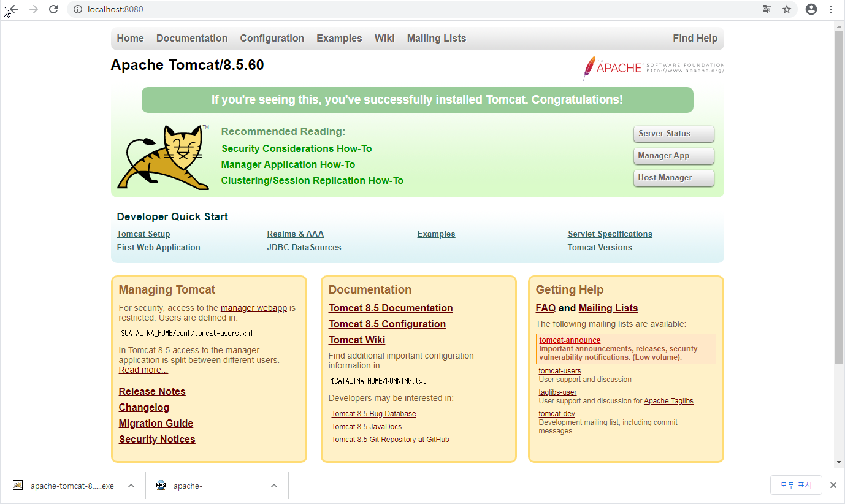Image resolution: width=845 pixels, height=504 pixels.
Task: Click the browser forward arrow
Action: (x=34, y=9)
